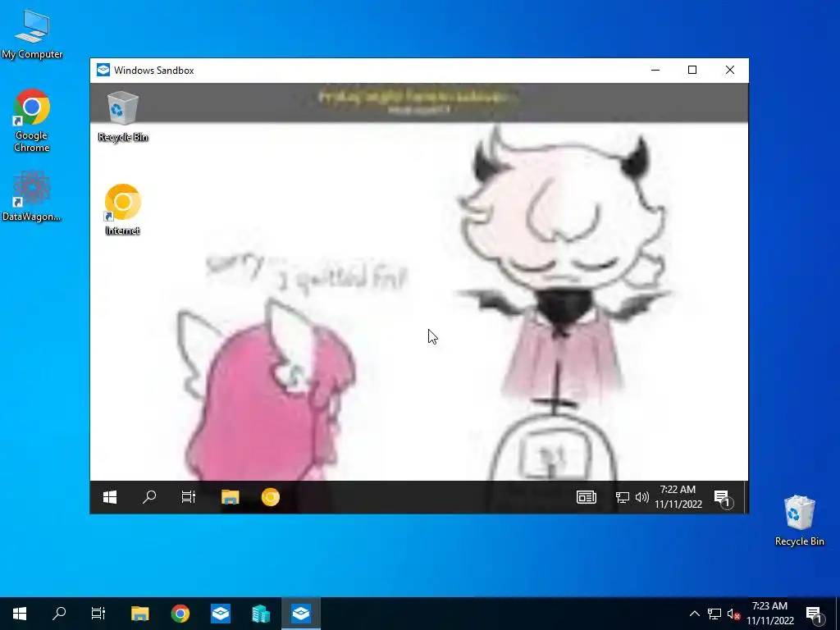The image size is (840, 630).
Task: Click host network tray icon
Action: click(714, 614)
